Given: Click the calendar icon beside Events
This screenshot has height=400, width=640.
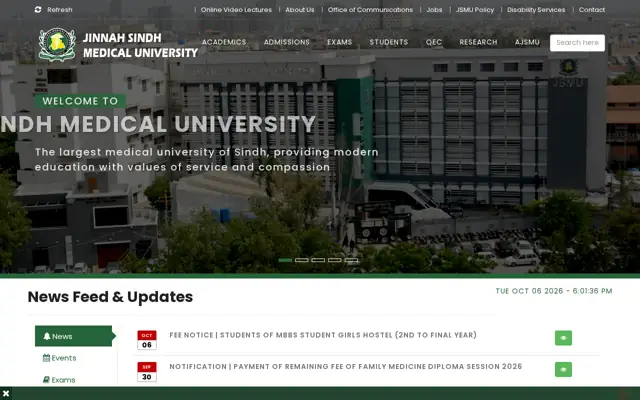Looking at the screenshot, I should [x=46, y=358].
